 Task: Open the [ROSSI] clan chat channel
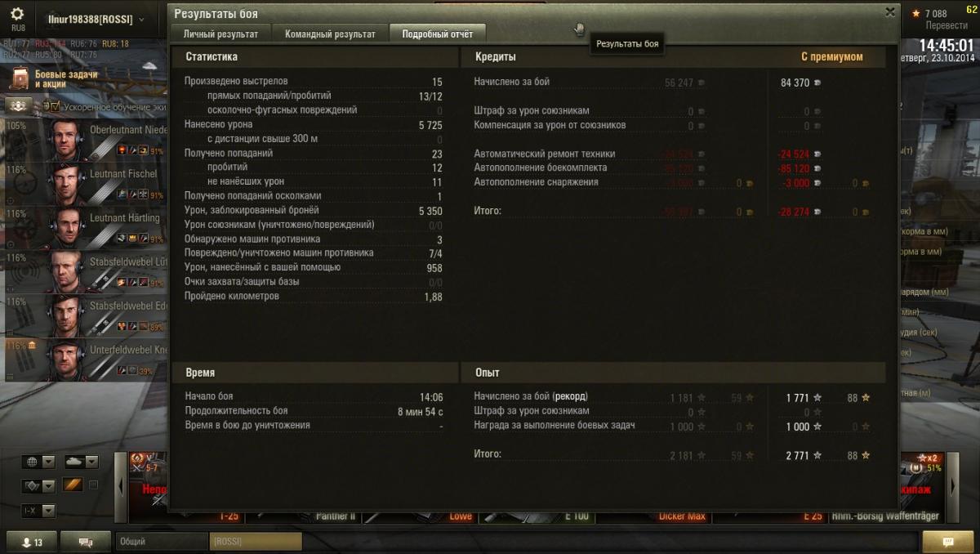(x=256, y=542)
